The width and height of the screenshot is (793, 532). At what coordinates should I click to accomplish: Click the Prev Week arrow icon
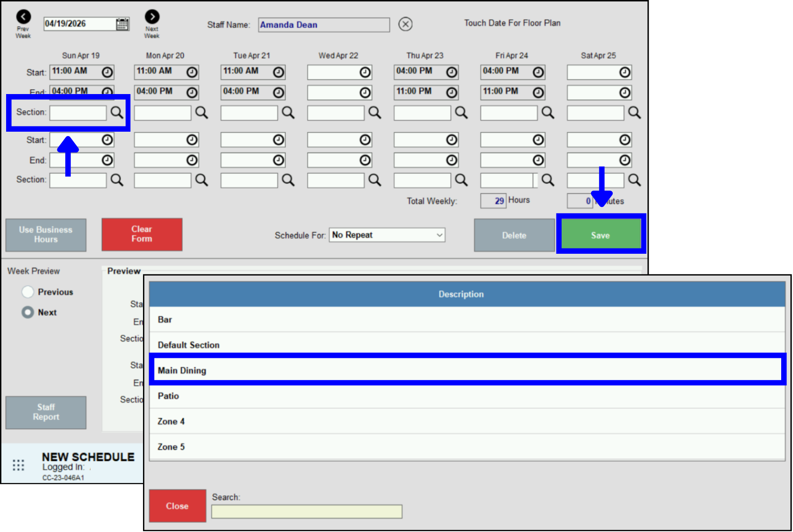point(22,16)
